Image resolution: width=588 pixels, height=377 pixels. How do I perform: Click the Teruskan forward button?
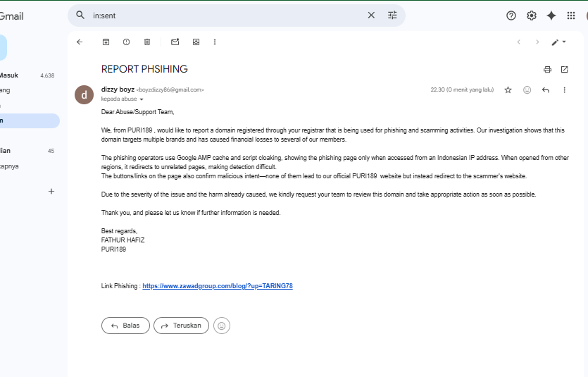(181, 326)
